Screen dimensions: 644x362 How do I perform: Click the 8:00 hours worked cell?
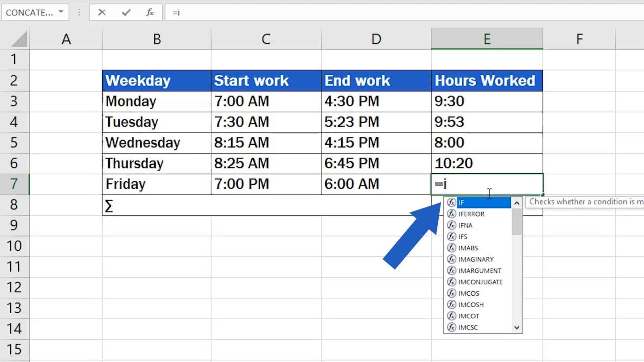pos(487,143)
